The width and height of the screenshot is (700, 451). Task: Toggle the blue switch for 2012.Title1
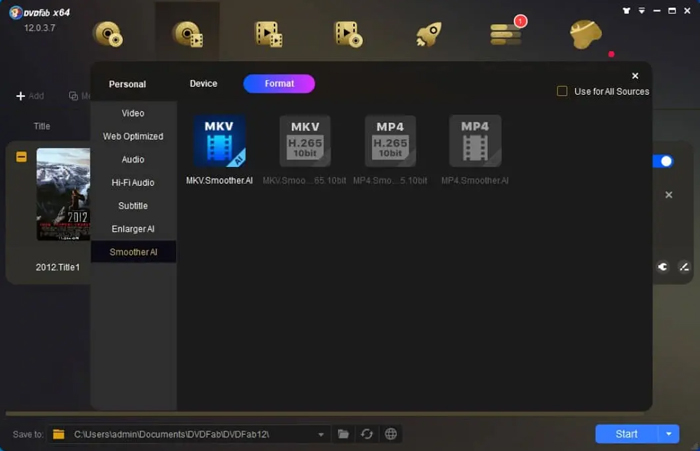[x=663, y=161]
